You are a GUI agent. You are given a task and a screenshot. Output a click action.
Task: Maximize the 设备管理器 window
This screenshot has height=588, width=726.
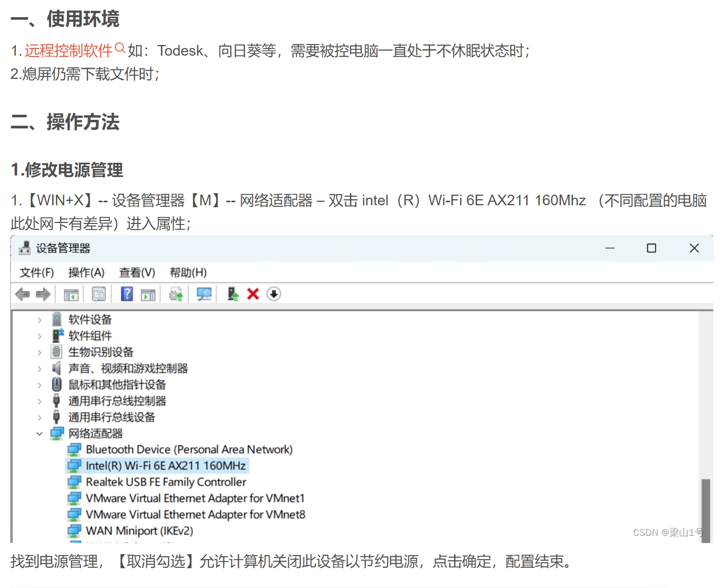pyautogui.click(x=652, y=248)
